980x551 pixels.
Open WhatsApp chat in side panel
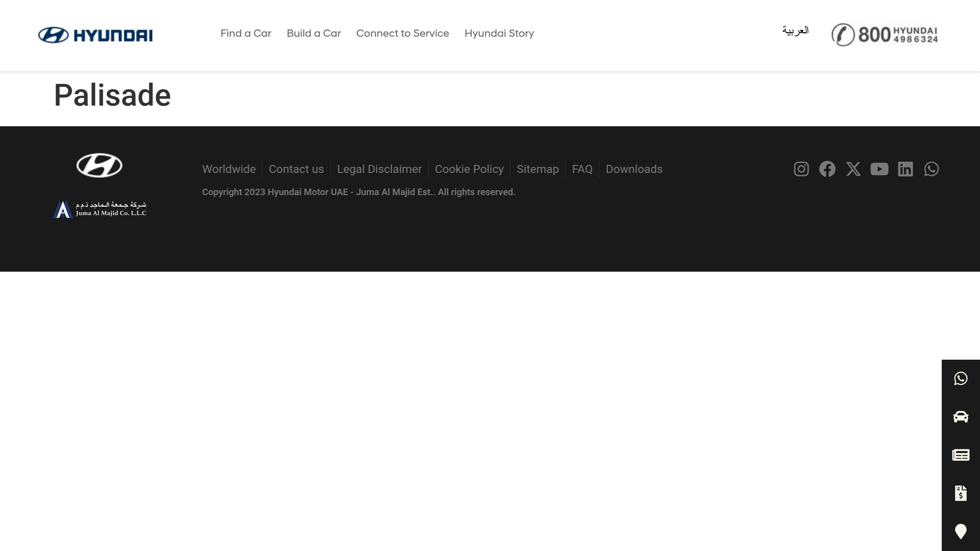[x=960, y=378]
